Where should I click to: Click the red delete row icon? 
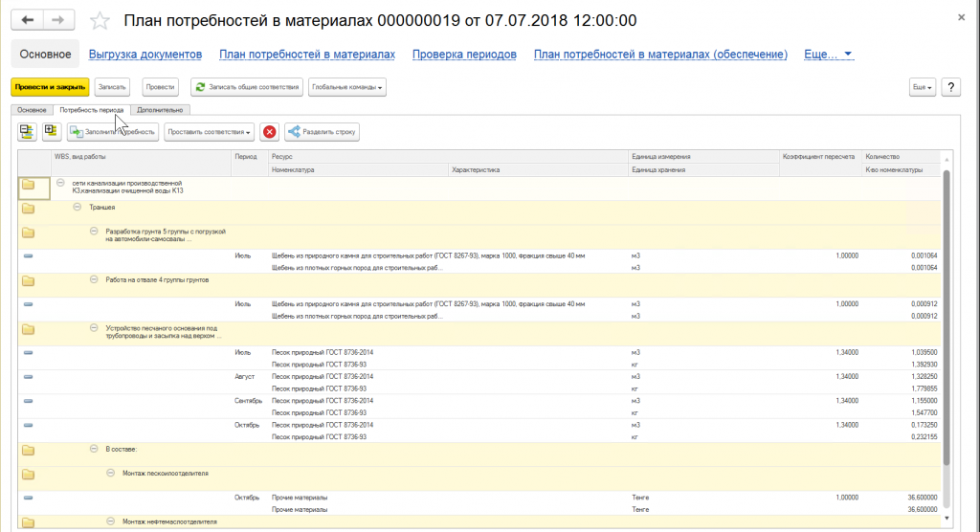(x=270, y=131)
